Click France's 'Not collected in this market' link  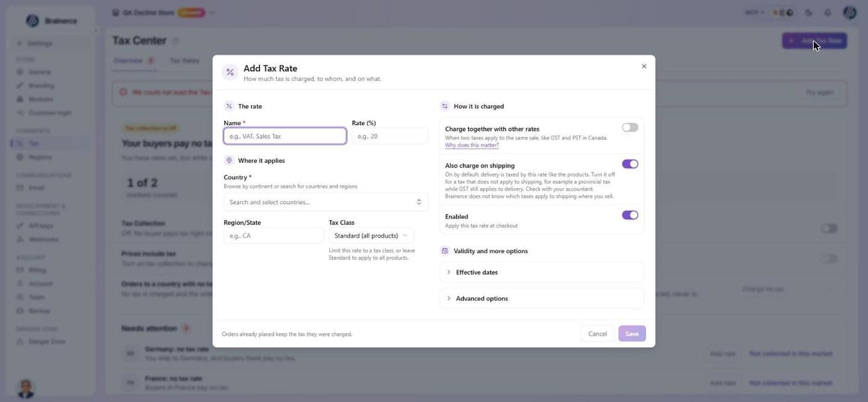[x=791, y=383]
